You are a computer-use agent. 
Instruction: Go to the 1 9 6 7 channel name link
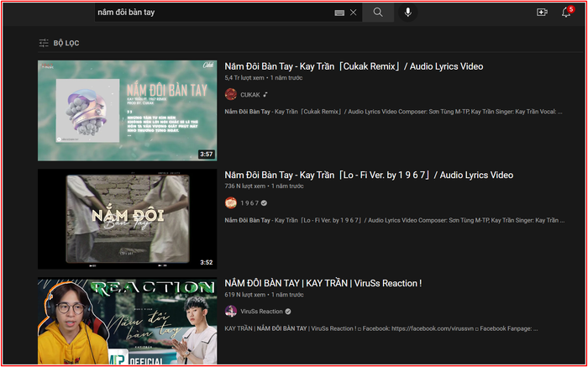click(x=250, y=203)
